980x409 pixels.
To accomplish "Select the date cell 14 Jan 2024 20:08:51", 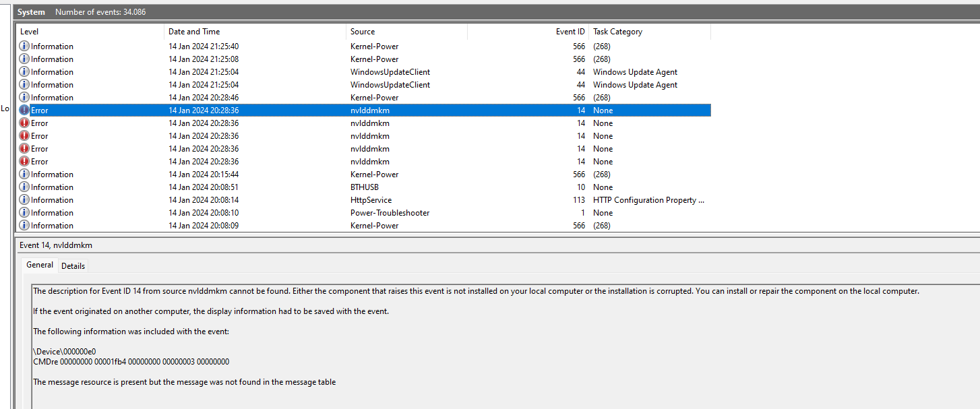I will click(204, 187).
